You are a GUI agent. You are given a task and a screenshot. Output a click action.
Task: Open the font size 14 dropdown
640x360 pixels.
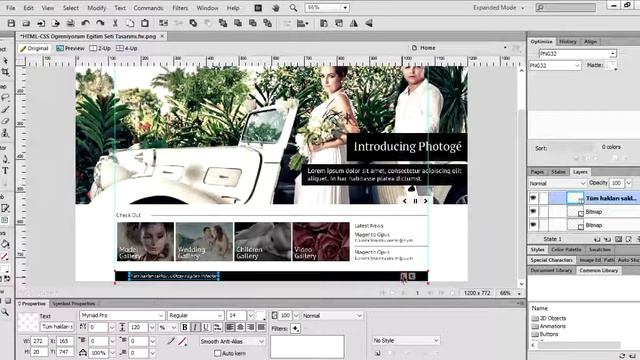(x=250, y=316)
